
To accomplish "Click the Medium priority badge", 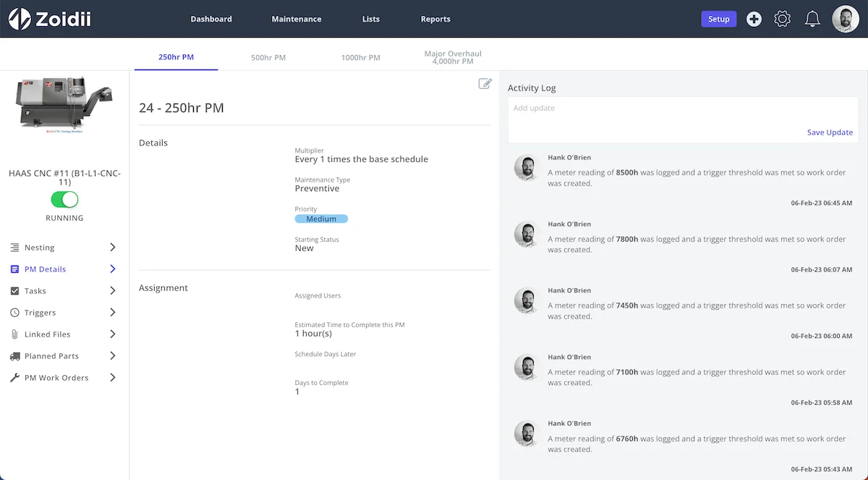I will pos(321,219).
